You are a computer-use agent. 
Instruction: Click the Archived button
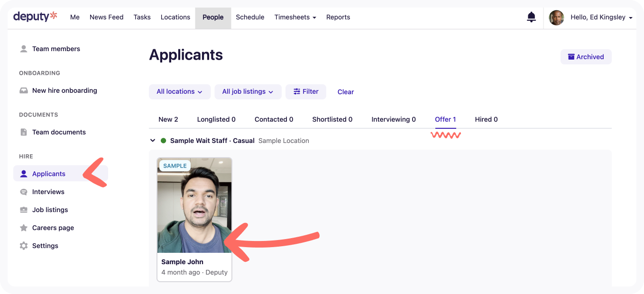(586, 57)
